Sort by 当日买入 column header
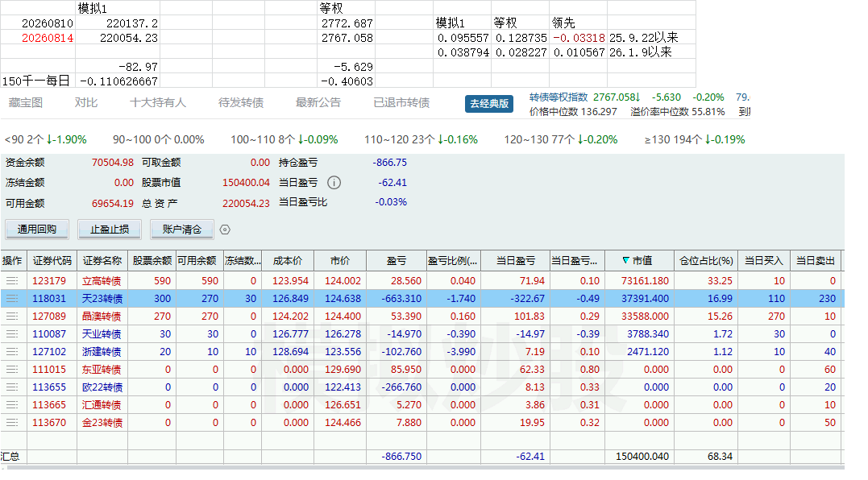Screen dimensions: 868x480 [x=764, y=260]
